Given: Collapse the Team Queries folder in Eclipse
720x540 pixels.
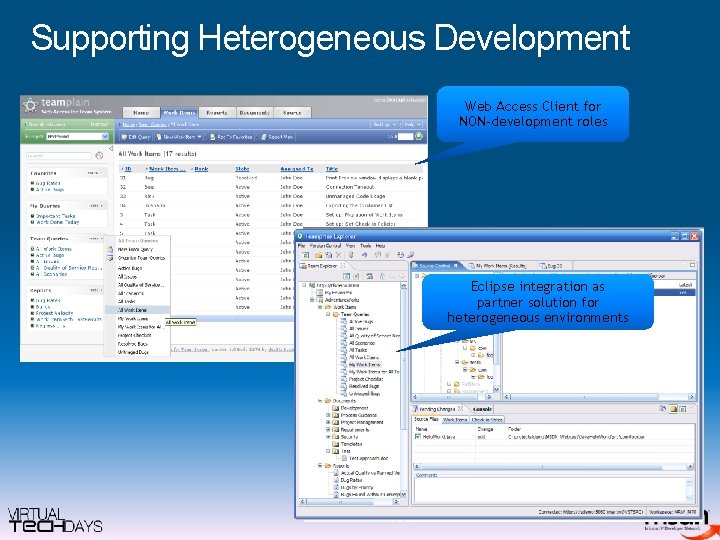Looking at the screenshot, I should [328, 315].
